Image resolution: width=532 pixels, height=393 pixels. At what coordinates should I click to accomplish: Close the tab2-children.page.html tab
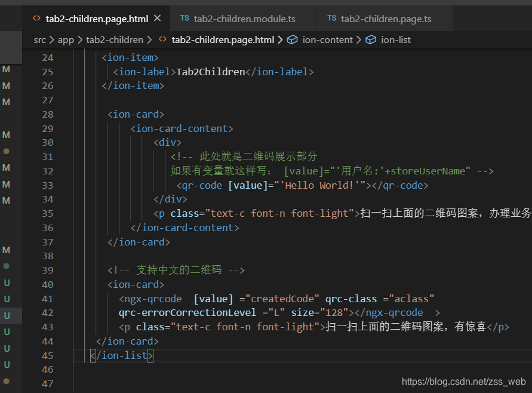[x=157, y=19]
